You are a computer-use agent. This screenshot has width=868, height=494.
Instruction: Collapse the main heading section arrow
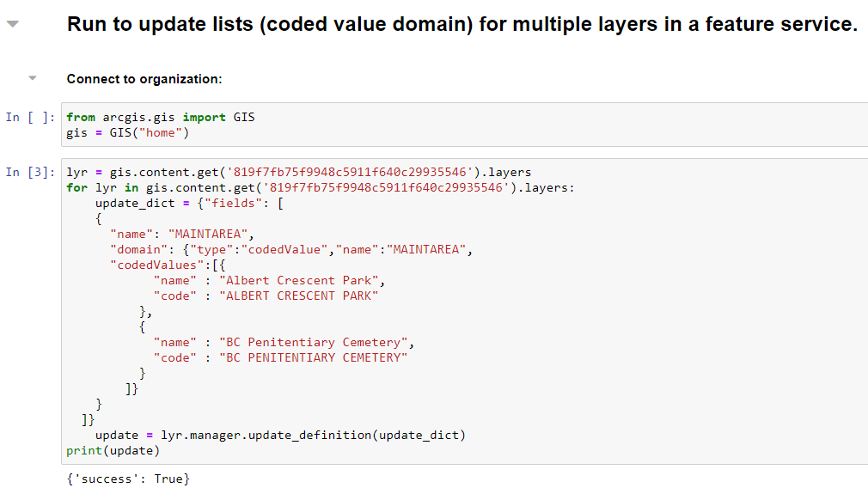(13, 24)
